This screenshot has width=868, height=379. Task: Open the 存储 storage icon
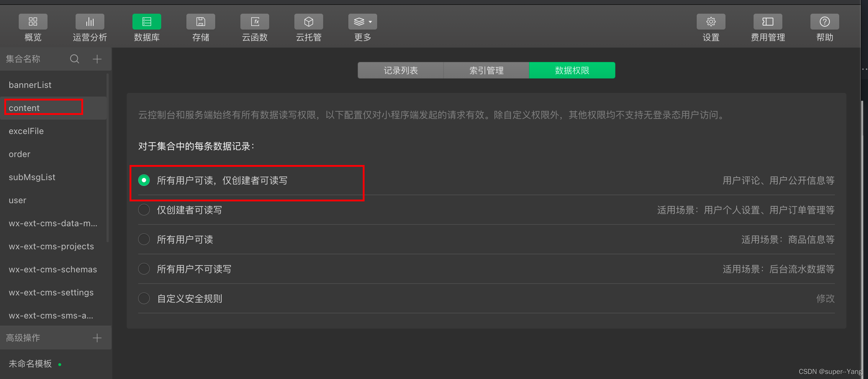[x=200, y=22]
